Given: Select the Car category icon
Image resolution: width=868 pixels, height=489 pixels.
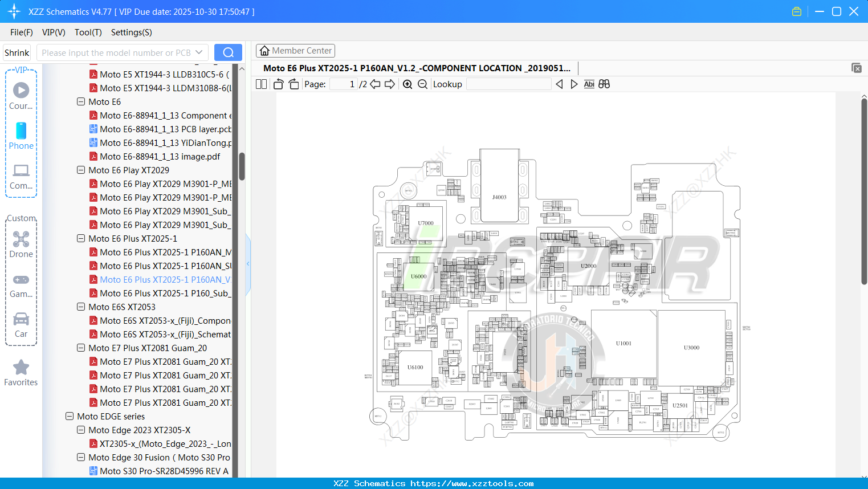Looking at the screenshot, I should point(21,325).
